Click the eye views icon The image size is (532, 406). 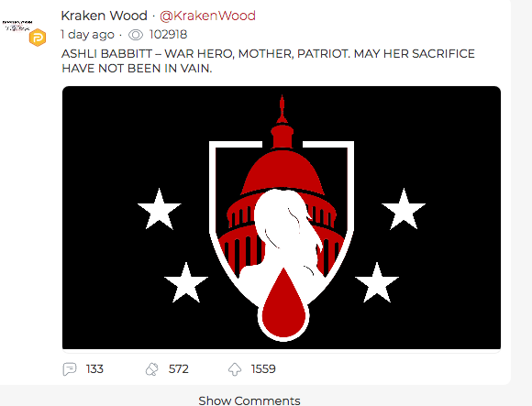[136, 35]
